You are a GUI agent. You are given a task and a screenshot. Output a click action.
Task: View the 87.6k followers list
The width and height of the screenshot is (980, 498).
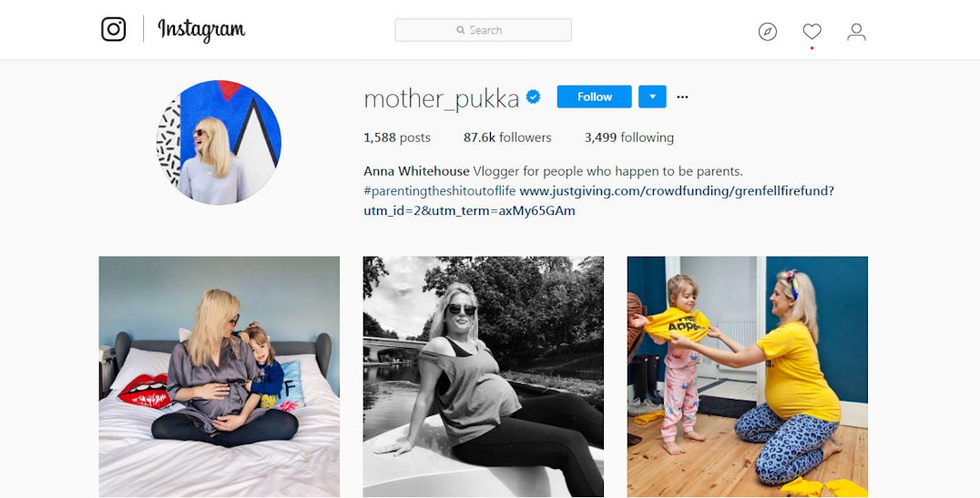click(x=507, y=137)
